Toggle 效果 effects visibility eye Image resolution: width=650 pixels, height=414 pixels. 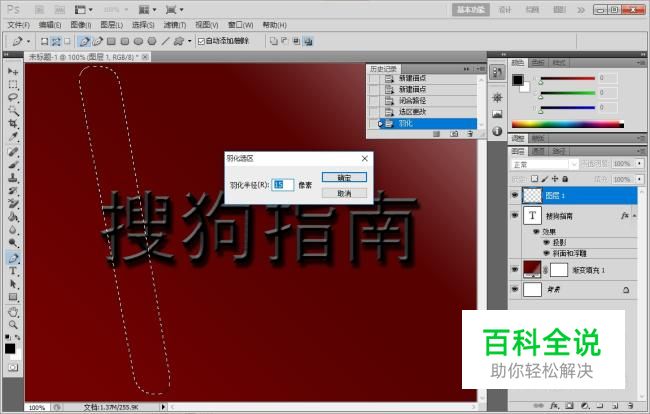536,231
